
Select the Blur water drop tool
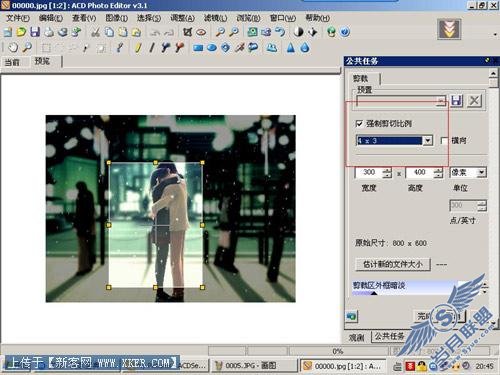305,48
